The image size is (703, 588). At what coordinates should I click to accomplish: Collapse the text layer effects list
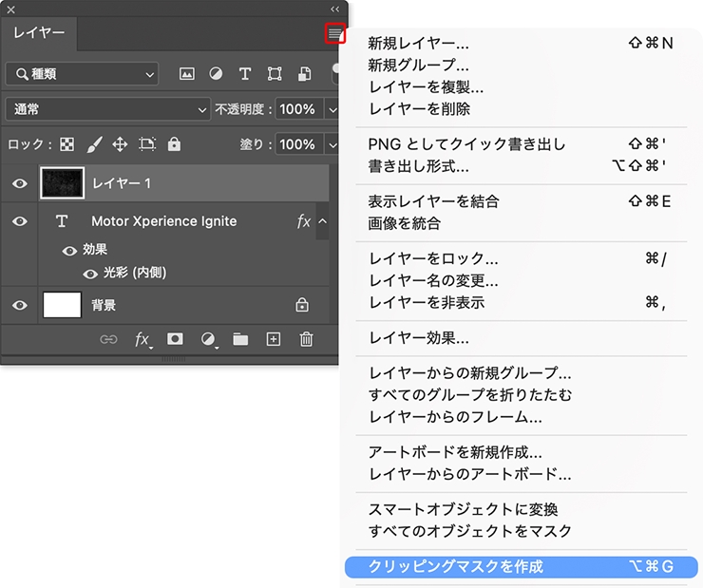point(322,221)
